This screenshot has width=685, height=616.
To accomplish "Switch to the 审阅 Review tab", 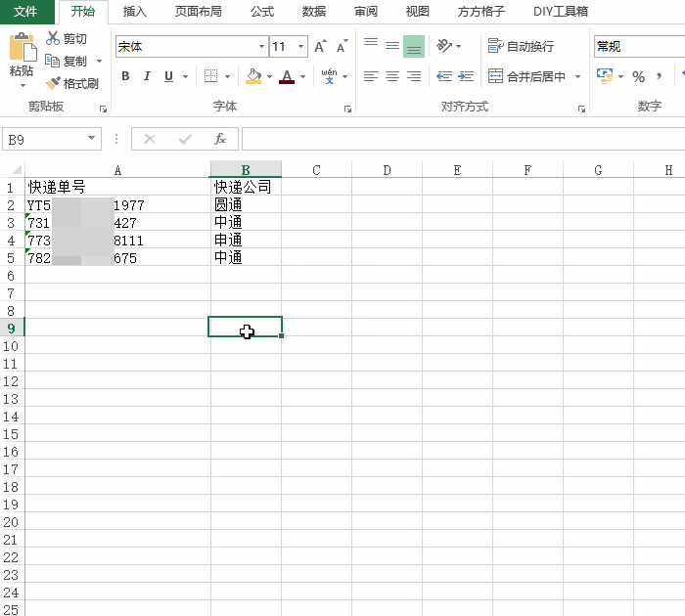I will point(366,12).
